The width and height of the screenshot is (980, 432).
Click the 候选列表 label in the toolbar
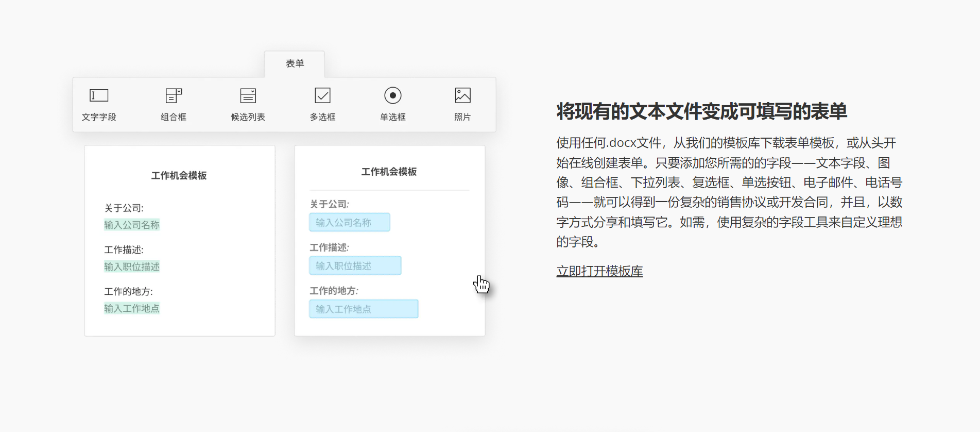248,117
